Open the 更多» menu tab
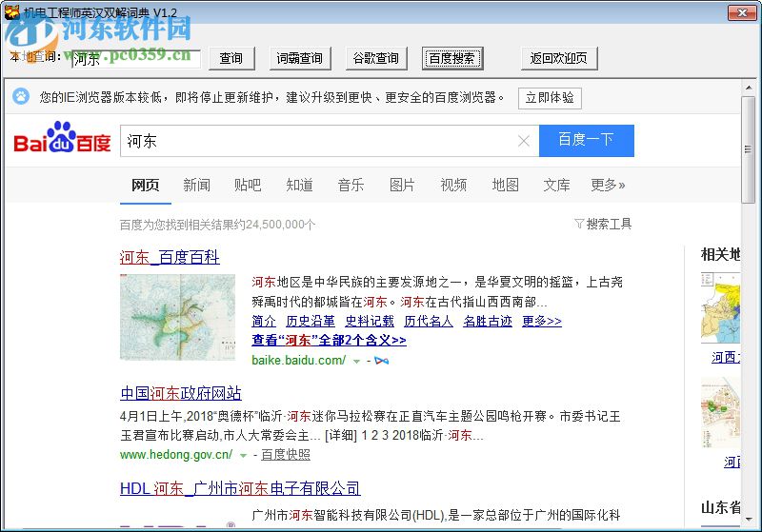This screenshot has height=532, width=762. tap(608, 185)
